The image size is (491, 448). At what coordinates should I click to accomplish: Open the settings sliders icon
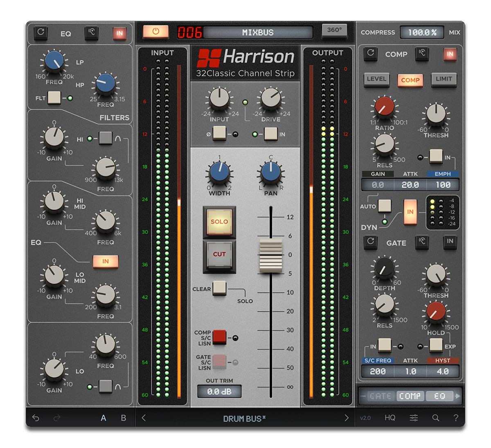pyautogui.click(x=414, y=418)
